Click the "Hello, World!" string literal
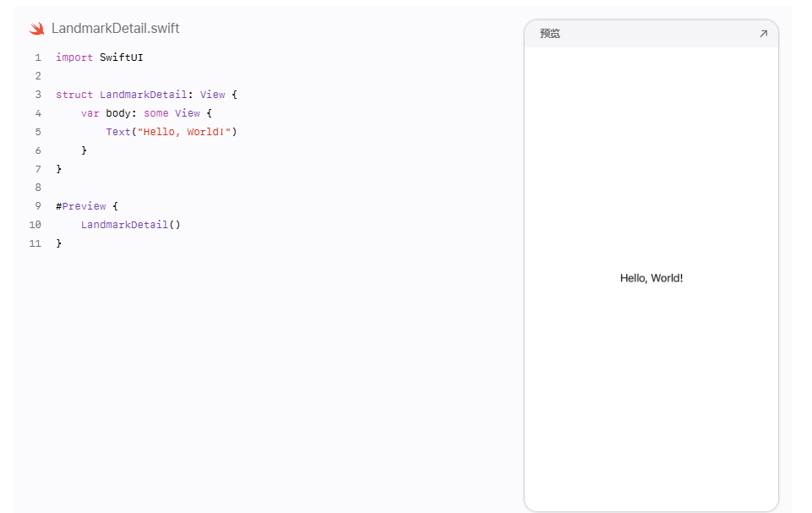Screen dimensions: 812x513 point(184,132)
